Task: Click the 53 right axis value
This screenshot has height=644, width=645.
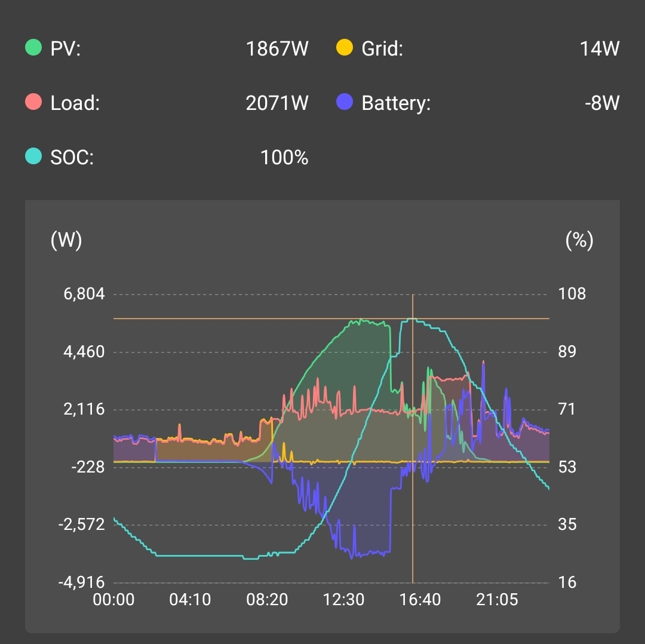Action: 567,467
